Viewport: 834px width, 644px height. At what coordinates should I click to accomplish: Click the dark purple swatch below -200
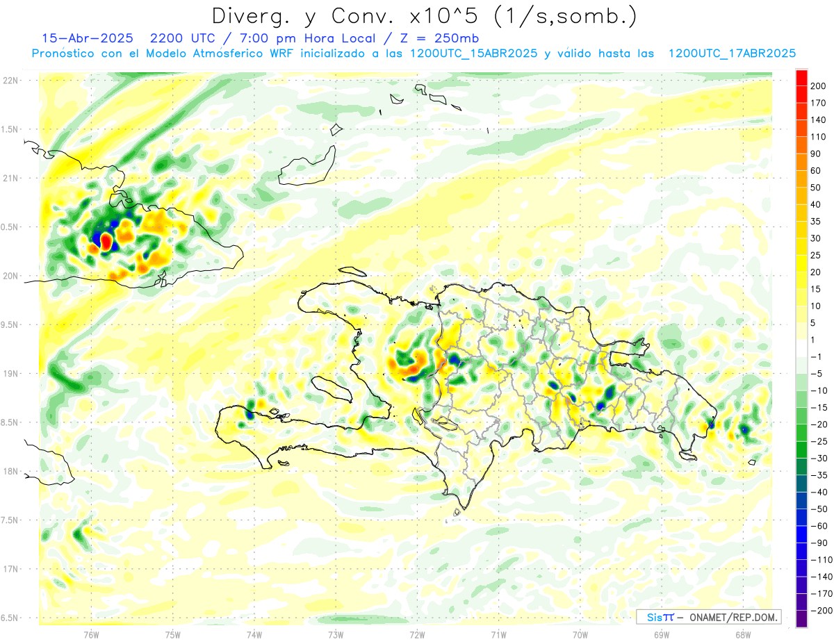[x=801, y=619]
